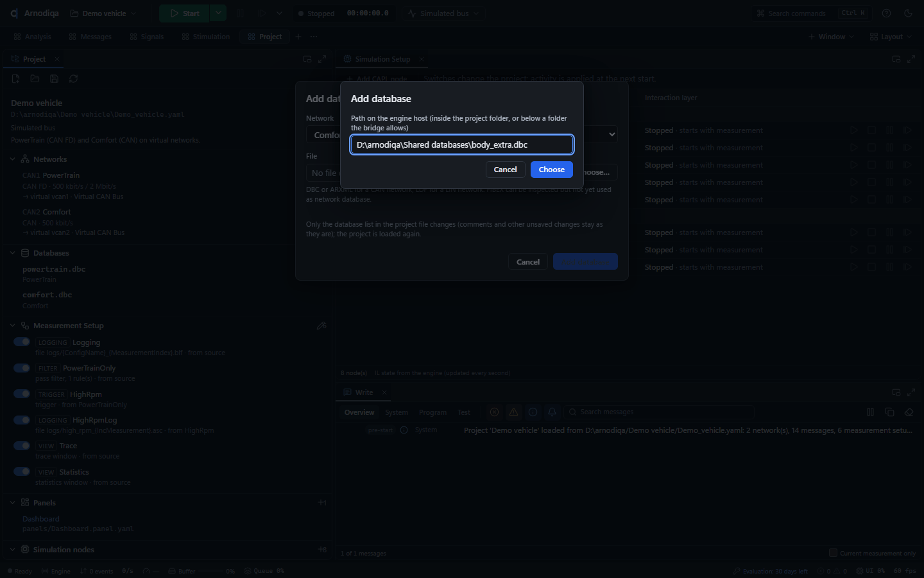Cancel the front Add database path dialog
Screen dimensions: 924x578
pyautogui.click(x=505, y=170)
